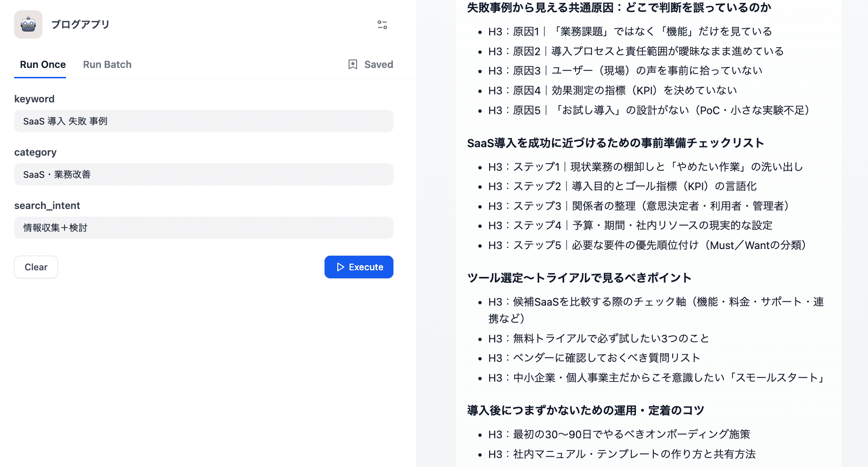The height and width of the screenshot is (467, 868).
Task: Click the ステップ1 現状業務の棚卸し line
Action: click(646, 167)
